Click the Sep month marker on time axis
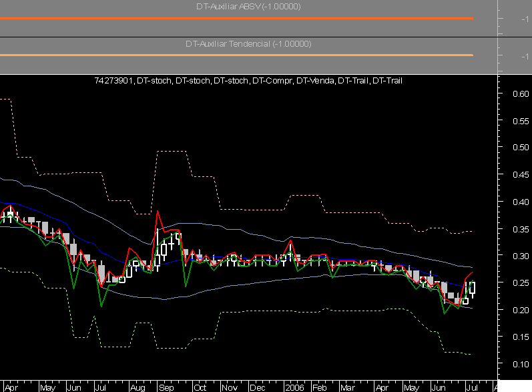 pyautogui.click(x=166, y=387)
